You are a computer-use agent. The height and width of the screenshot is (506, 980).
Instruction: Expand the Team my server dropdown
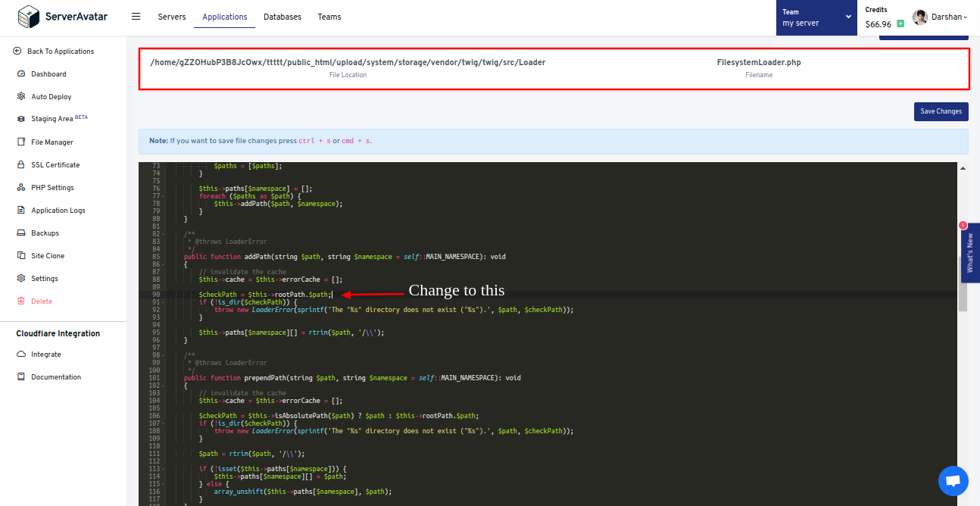[816, 17]
